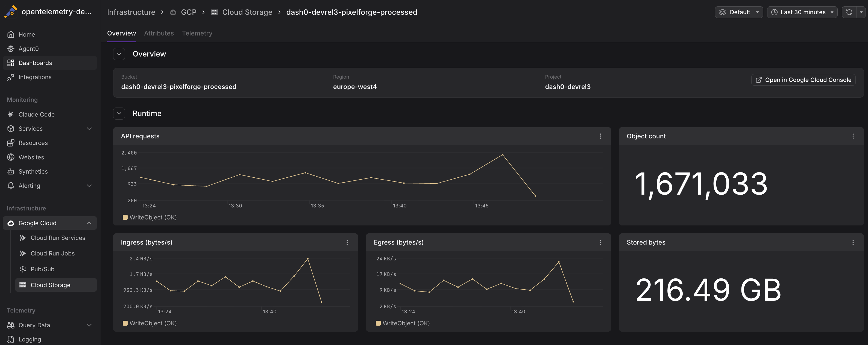Select Dashboards in the sidebar
The width and height of the screenshot is (868, 345).
(50, 63)
